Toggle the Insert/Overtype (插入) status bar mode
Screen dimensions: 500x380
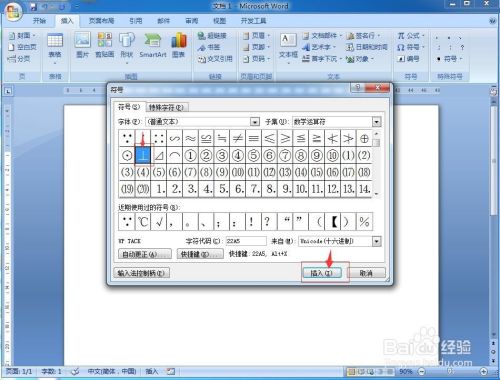coord(152,371)
